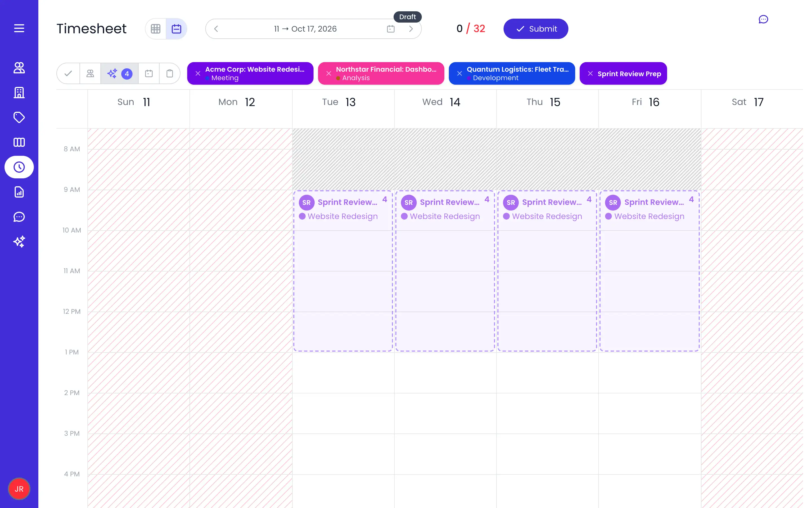Select the Sprint Review Prep chip label
This screenshot has width=812, height=508.
630,74
